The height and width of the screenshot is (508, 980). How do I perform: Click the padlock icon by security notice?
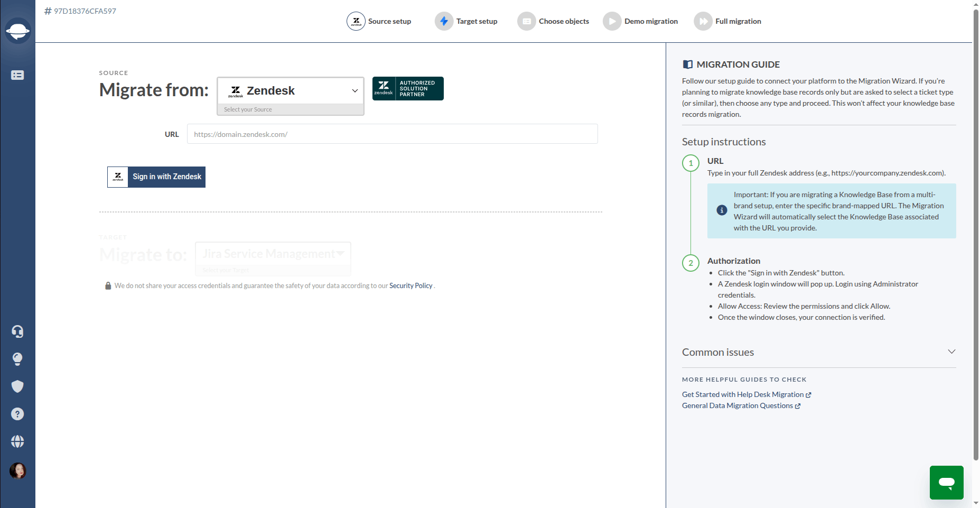point(108,285)
